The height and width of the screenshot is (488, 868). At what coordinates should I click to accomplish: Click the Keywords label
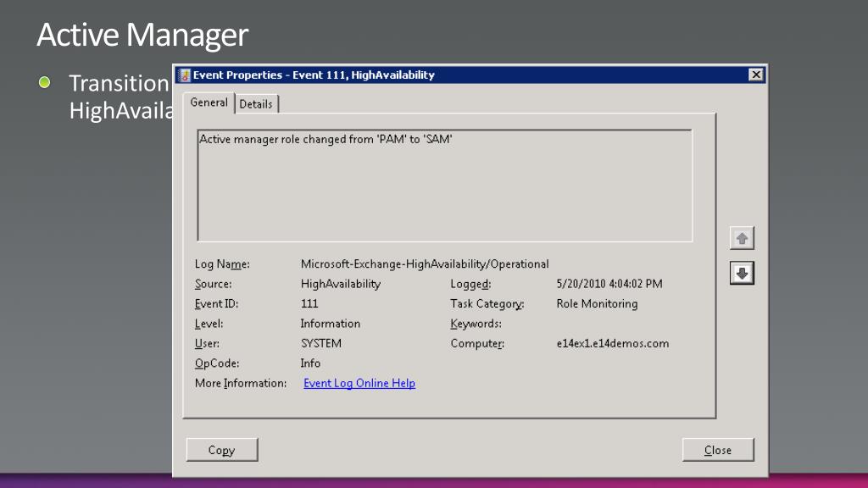pyautogui.click(x=476, y=324)
